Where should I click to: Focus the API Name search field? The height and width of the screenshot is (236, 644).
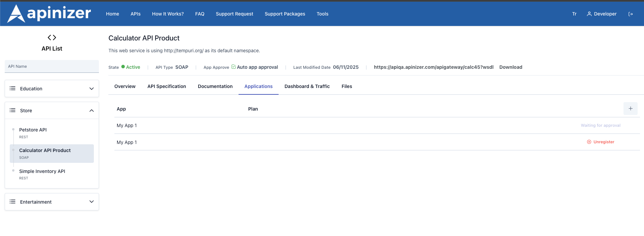(52, 66)
